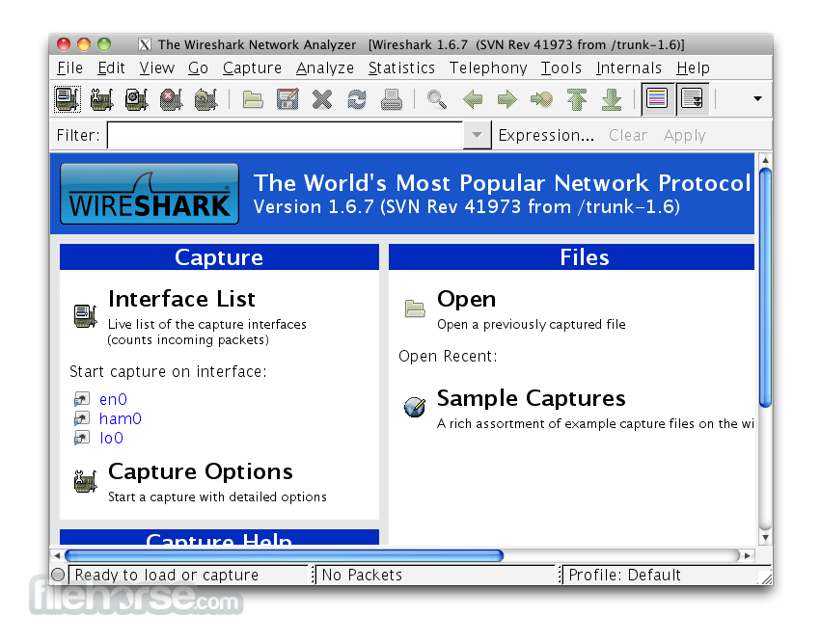Click Sample Captures heading
Screen dimensions: 821x644
(x=531, y=398)
